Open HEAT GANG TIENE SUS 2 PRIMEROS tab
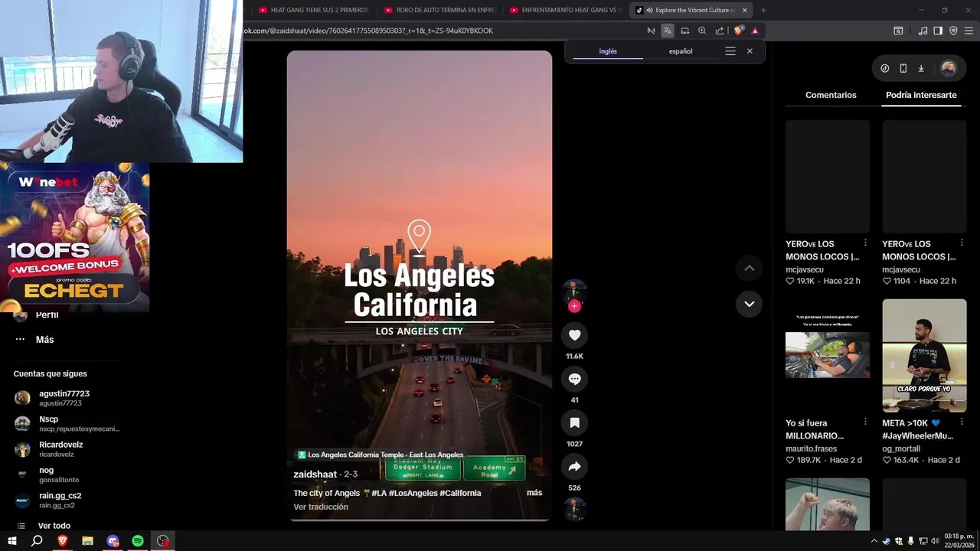The image size is (980, 551). [x=314, y=10]
